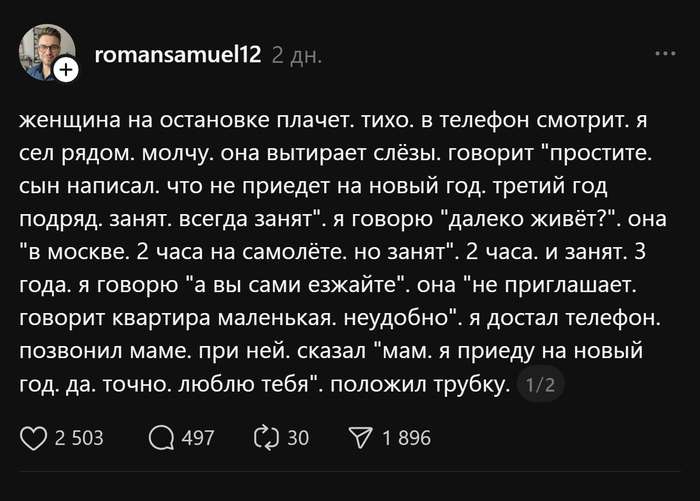Follow the author via the plus badge

tap(65, 70)
